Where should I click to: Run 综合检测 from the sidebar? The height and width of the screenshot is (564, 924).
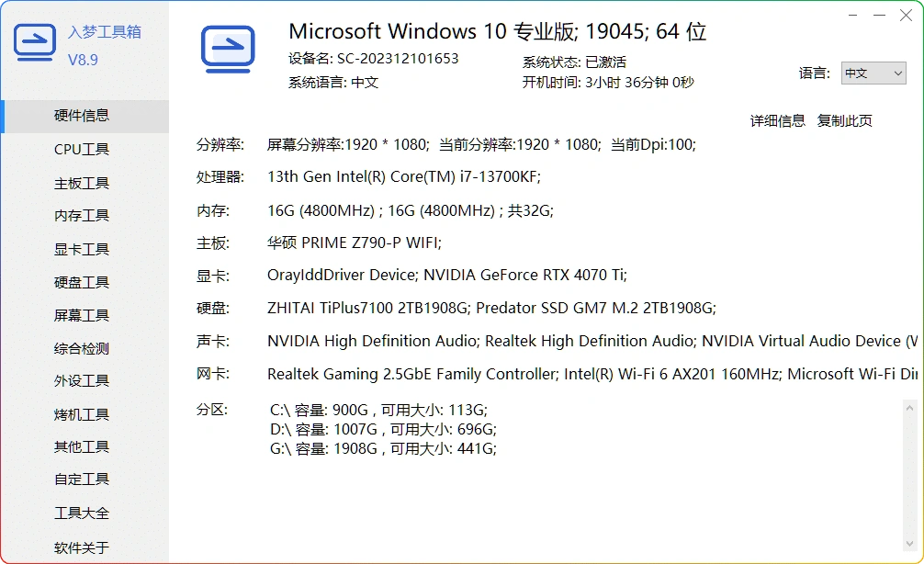83,348
